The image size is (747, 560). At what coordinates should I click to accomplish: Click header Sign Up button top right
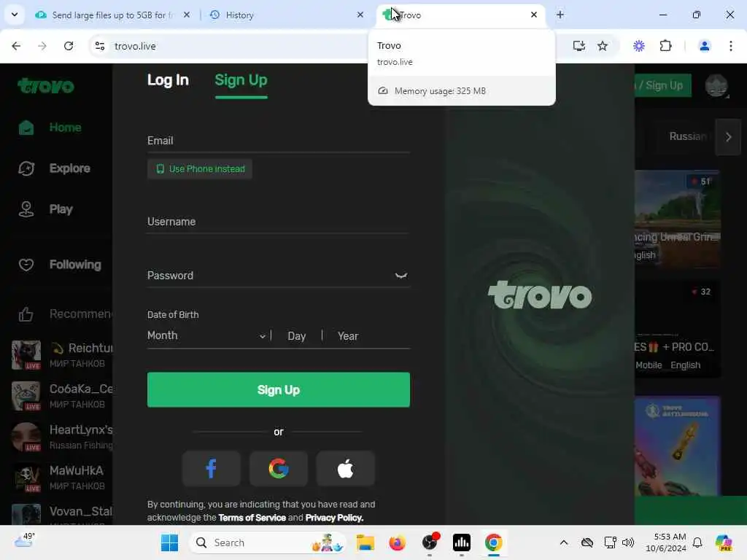[x=662, y=86]
